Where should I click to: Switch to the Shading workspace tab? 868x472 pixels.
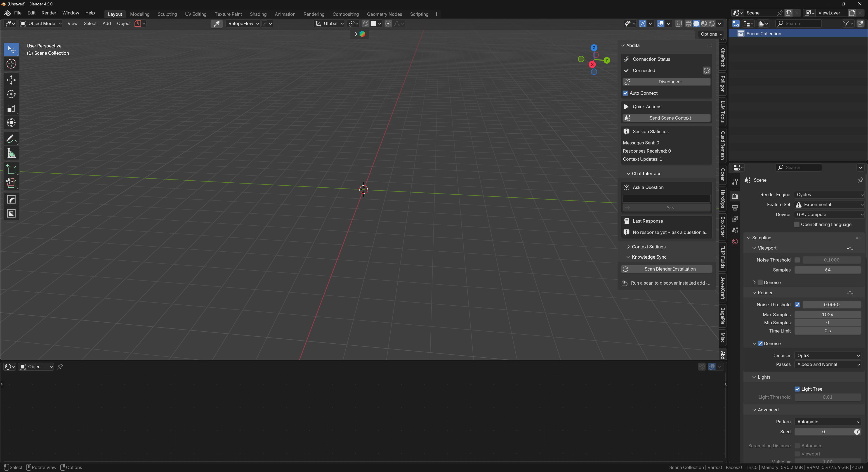tap(258, 14)
